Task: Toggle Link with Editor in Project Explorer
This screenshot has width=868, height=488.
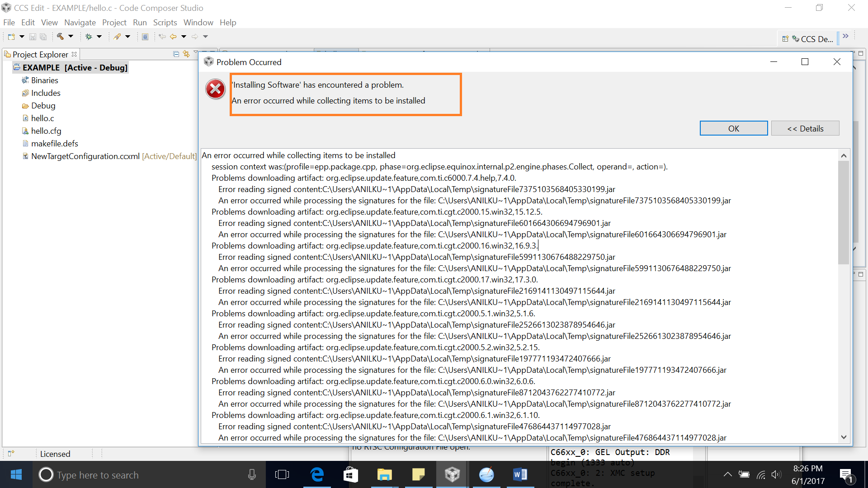Action: [x=186, y=54]
